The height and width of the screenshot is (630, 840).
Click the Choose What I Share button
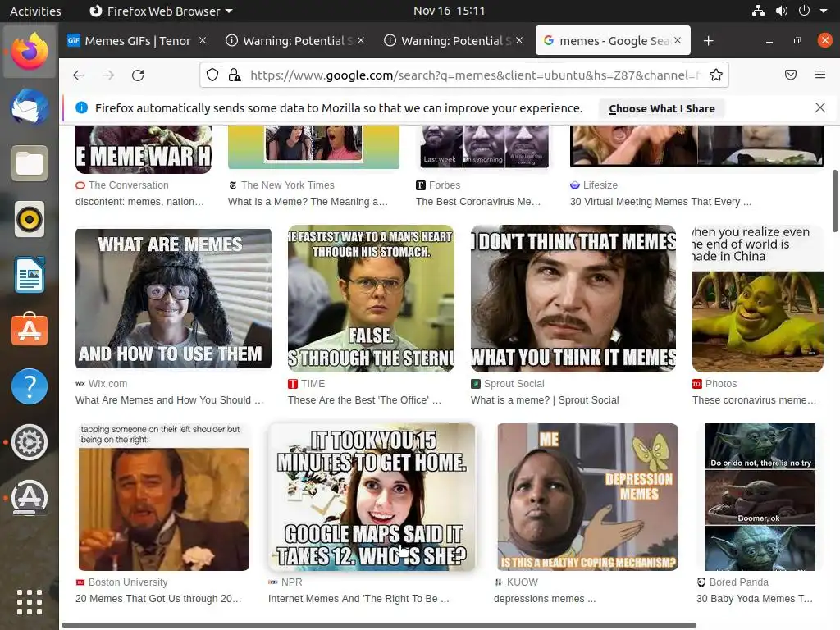pos(662,109)
